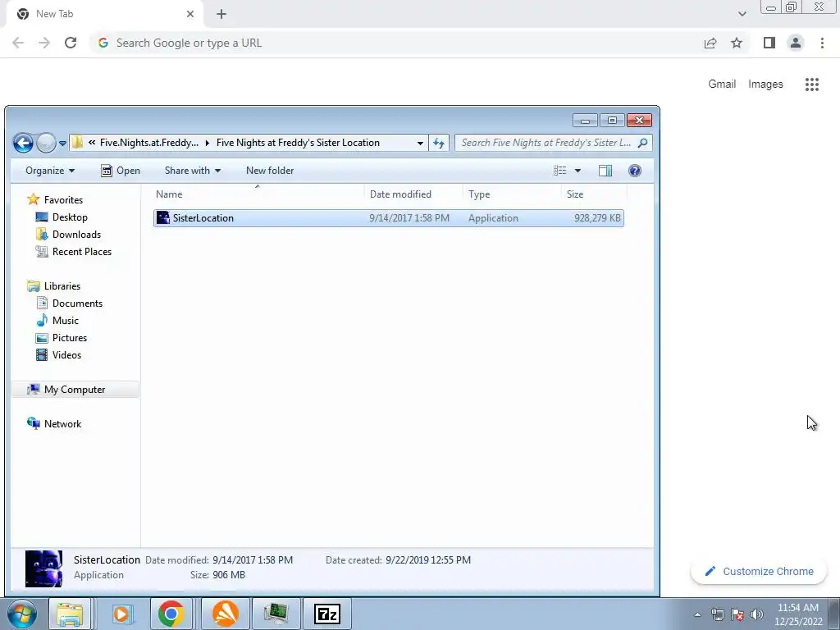Go back in Explorer folder history
The width and height of the screenshot is (840, 630).
click(x=23, y=143)
